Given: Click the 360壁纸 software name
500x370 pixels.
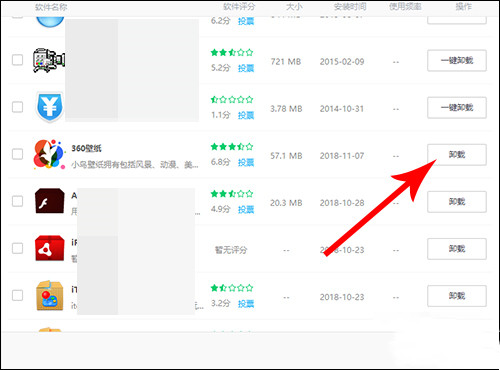Looking at the screenshot, I should coord(86,148).
